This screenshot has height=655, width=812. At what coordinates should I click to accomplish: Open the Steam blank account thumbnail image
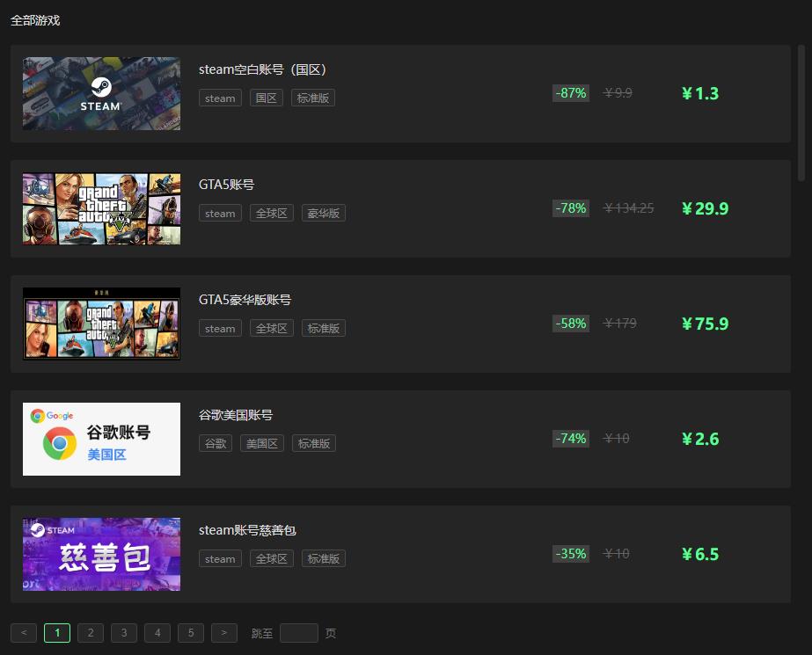(101, 94)
